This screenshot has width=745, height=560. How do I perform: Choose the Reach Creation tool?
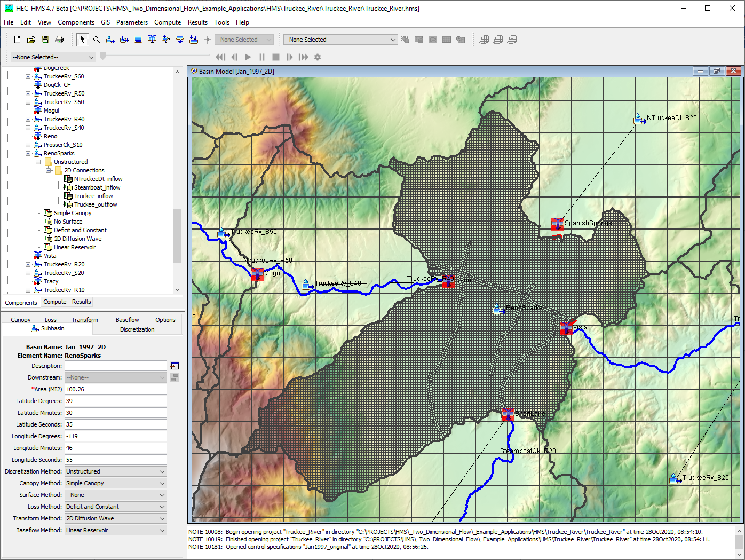point(124,40)
